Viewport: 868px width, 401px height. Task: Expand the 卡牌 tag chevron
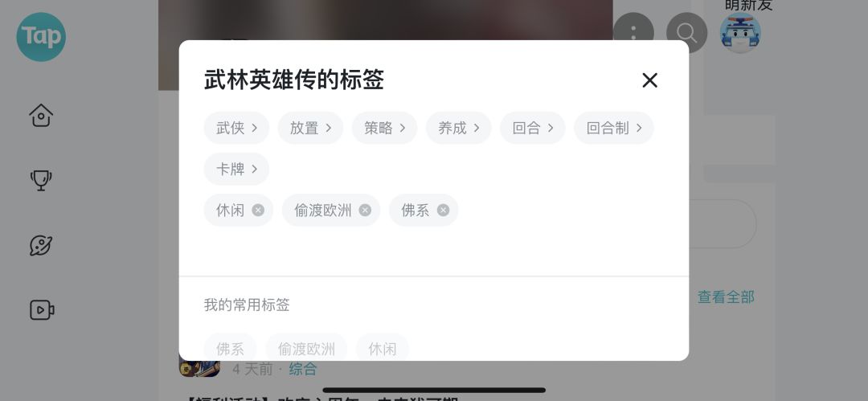point(254,169)
